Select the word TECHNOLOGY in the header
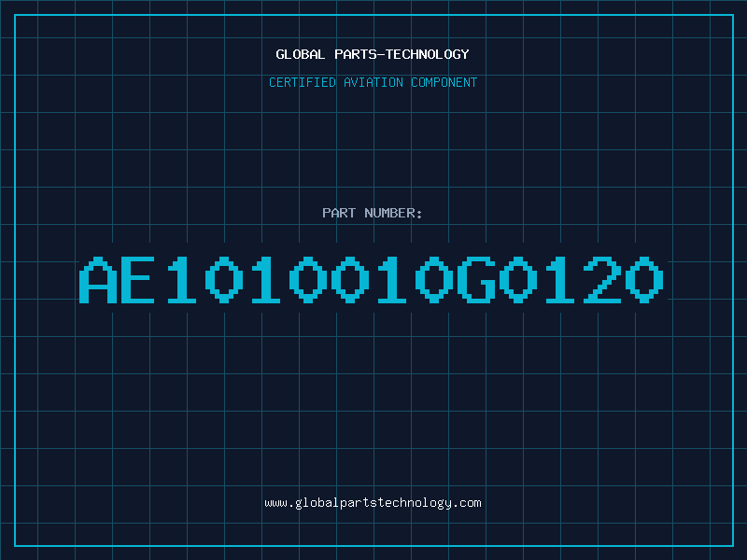This screenshot has width=747, height=560. point(428,54)
